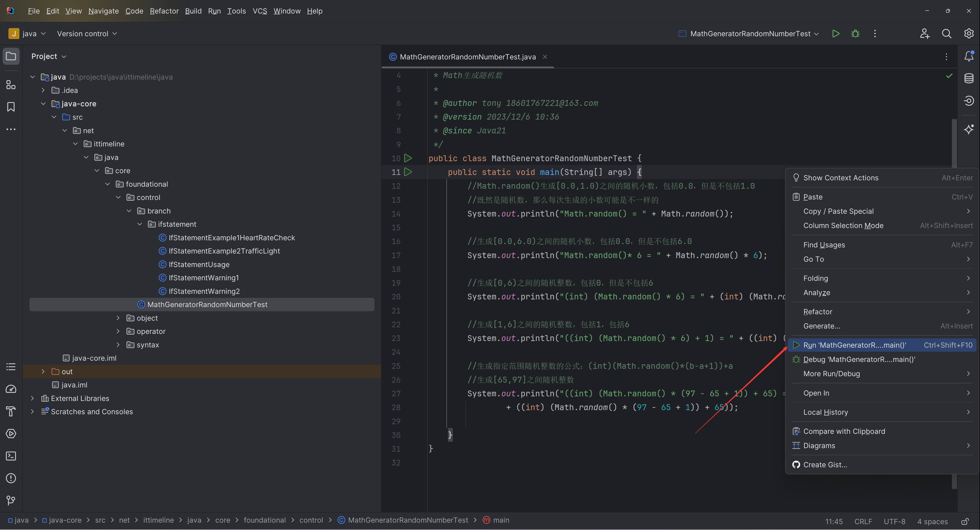The image size is (980, 530).
Task: Expand Scratches and Consoles node
Action: tap(32, 412)
